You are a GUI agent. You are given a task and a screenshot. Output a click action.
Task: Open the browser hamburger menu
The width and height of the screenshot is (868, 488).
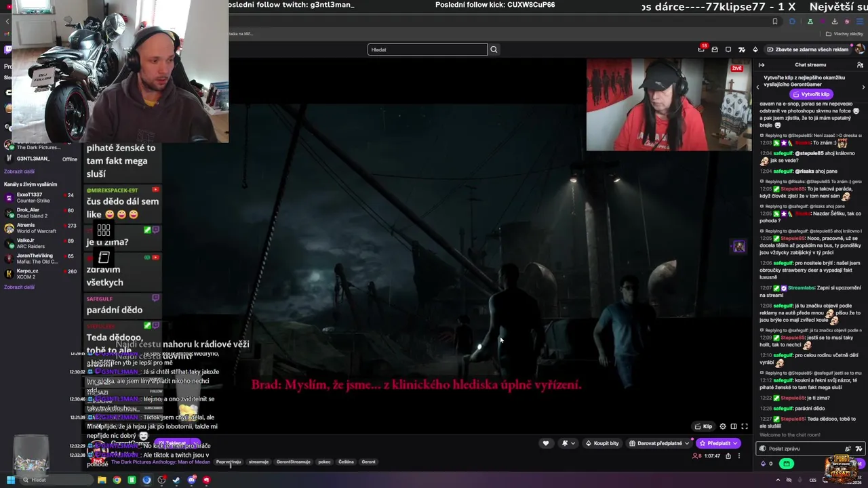pos(860,21)
